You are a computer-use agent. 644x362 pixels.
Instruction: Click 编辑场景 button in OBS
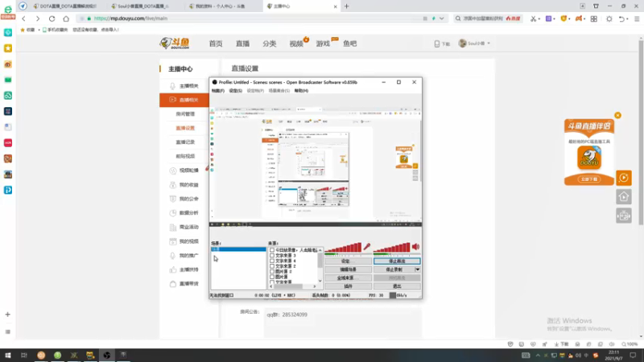click(x=349, y=269)
